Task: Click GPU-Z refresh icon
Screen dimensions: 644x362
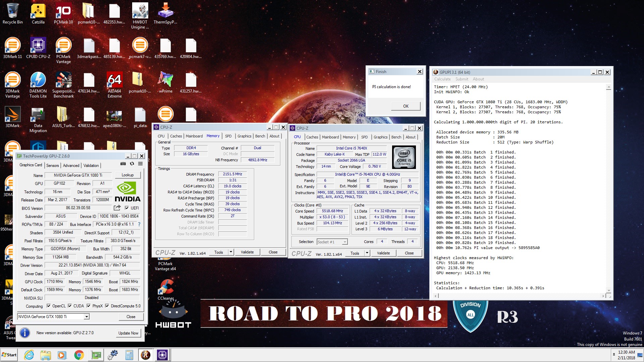Action: point(132,164)
